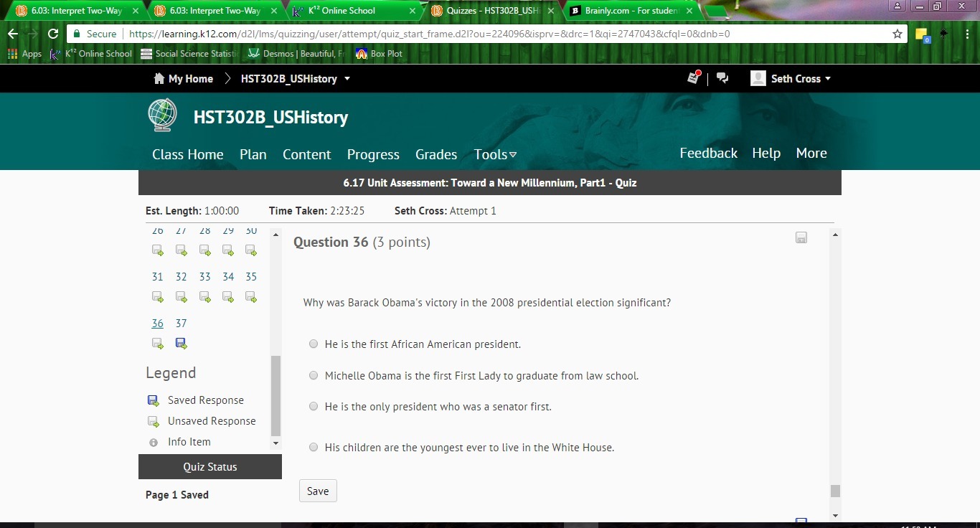
Task: Click the unsaved icon under question 36
Action: coord(157,344)
